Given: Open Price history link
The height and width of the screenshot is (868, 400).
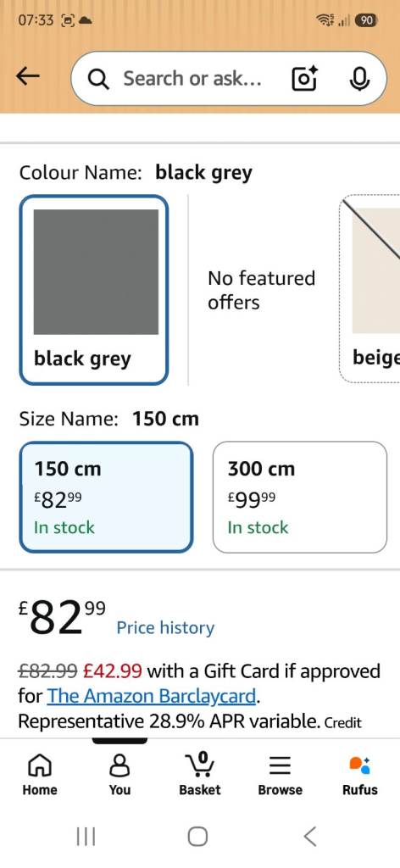Looking at the screenshot, I should 165,628.
